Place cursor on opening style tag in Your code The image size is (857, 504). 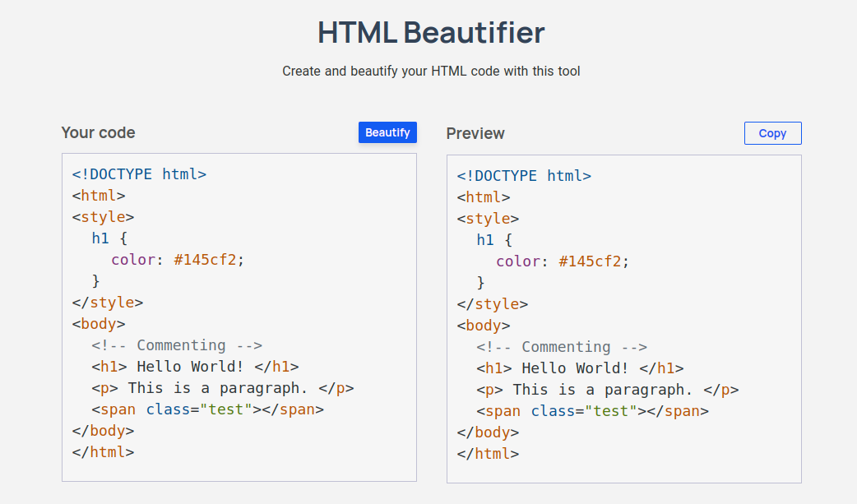click(103, 217)
